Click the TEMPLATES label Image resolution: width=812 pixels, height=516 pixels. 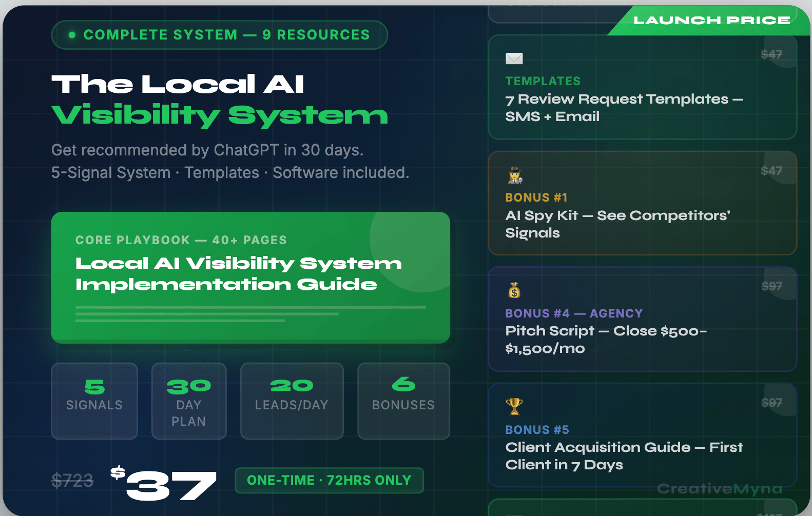tap(543, 81)
